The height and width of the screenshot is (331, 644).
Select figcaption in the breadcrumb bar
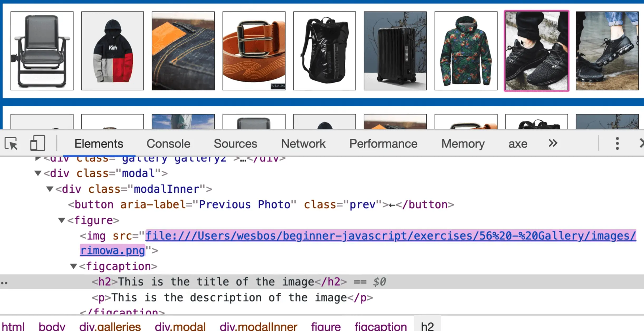380,326
